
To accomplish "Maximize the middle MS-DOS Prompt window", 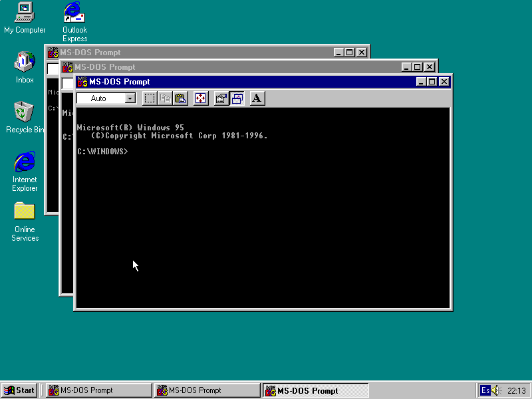I will [x=418, y=67].
